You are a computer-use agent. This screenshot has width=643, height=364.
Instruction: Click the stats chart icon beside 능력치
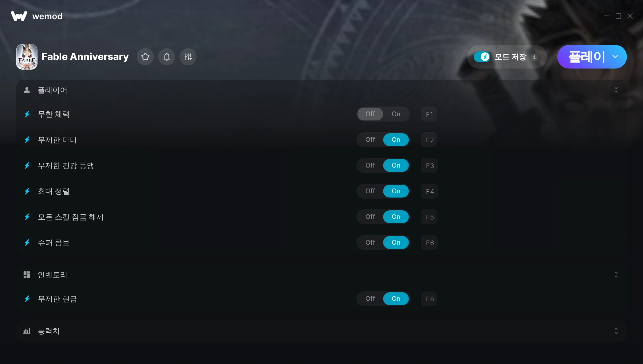27,331
